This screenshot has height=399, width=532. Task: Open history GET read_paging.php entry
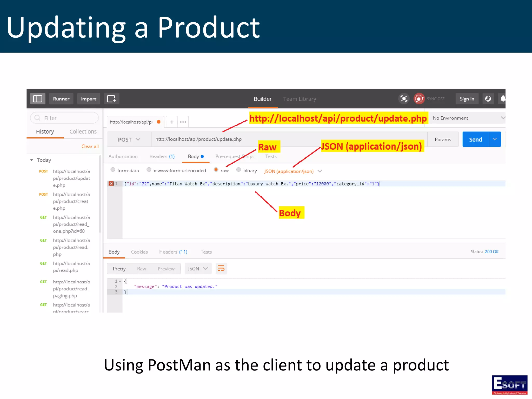[65, 289]
